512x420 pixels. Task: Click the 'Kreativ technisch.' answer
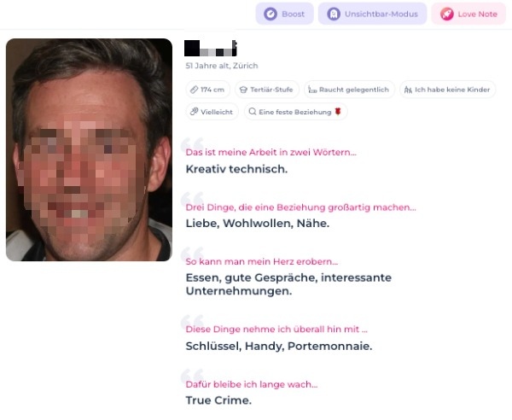point(236,169)
